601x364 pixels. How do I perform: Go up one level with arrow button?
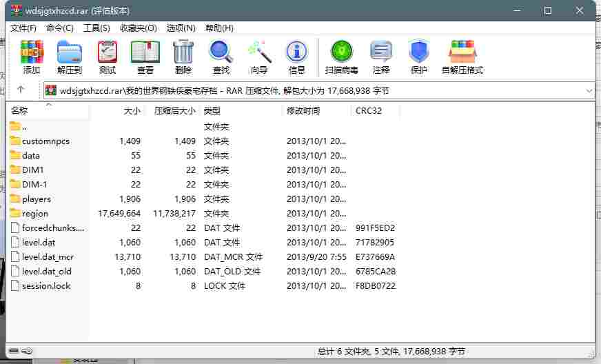click(x=21, y=90)
